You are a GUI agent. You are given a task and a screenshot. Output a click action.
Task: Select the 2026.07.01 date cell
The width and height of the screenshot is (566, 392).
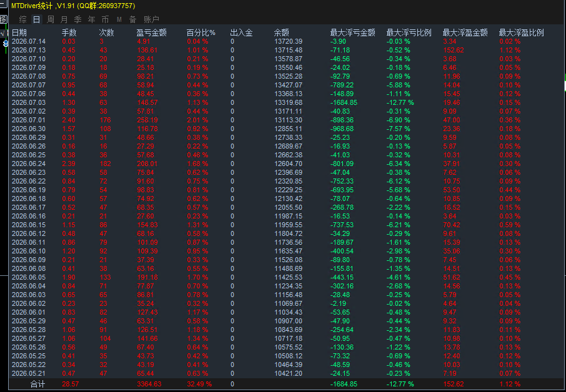pos(29,120)
